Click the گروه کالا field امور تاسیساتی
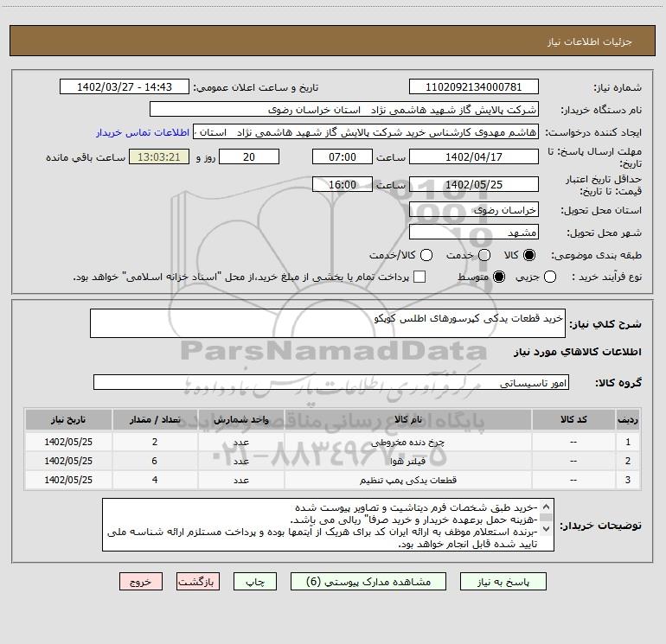The image size is (666, 644). click(x=331, y=382)
